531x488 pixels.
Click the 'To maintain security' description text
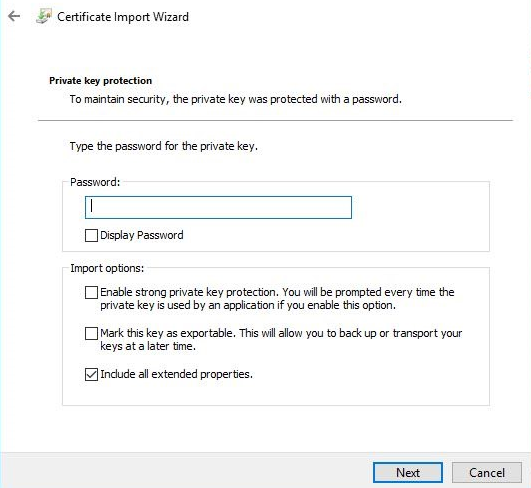(236, 99)
